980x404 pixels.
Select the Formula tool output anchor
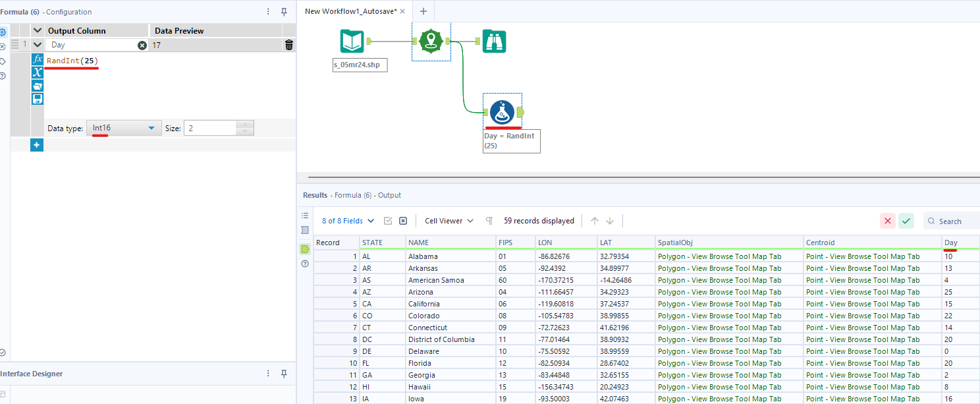click(520, 113)
